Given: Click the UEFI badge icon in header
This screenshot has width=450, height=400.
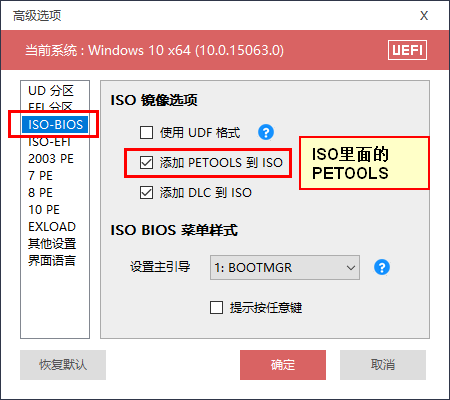Looking at the screenshot, I should [x=407, y=50].
